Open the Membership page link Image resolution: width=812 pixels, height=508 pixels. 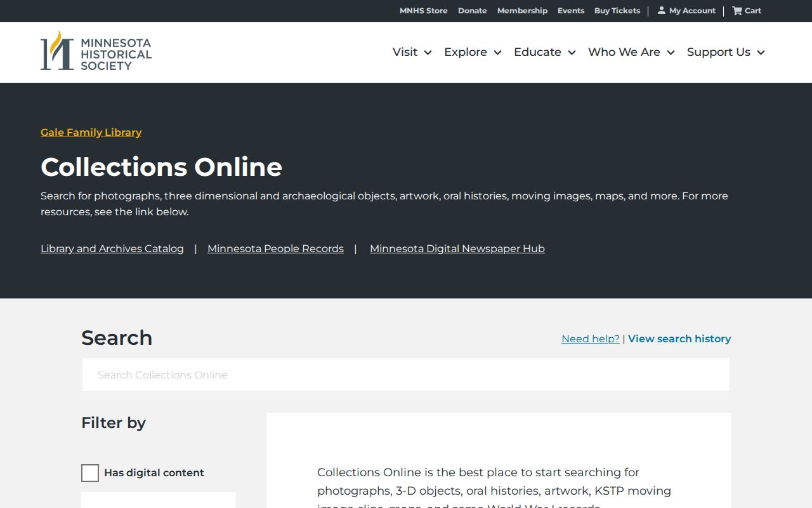point(522,11)
